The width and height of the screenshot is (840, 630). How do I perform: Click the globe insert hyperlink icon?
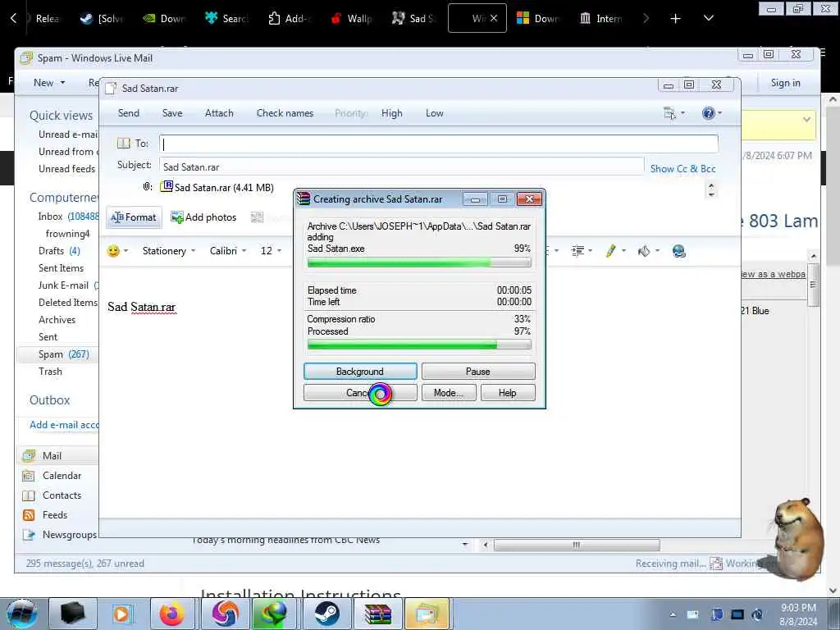pyautogui.click(x=678, y=251)
